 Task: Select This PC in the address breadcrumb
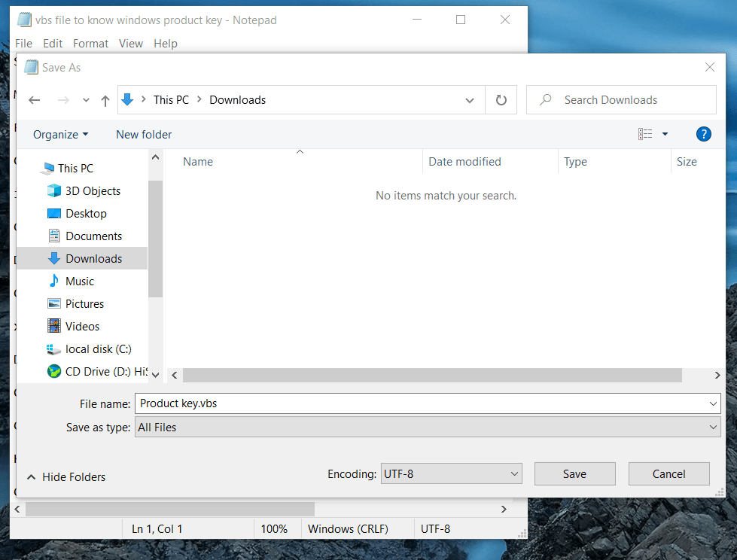click(x=171, y=100)
